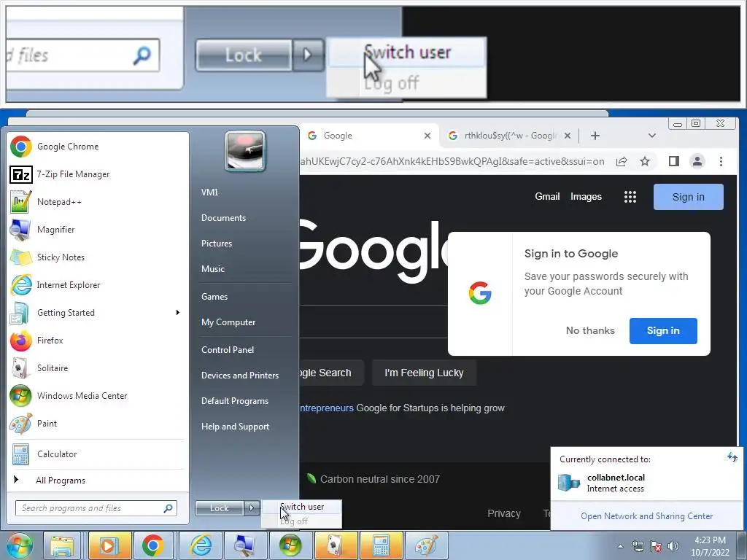Open Getting Started entry
This screenshot has width=747, height=560.
pos(97,312)
